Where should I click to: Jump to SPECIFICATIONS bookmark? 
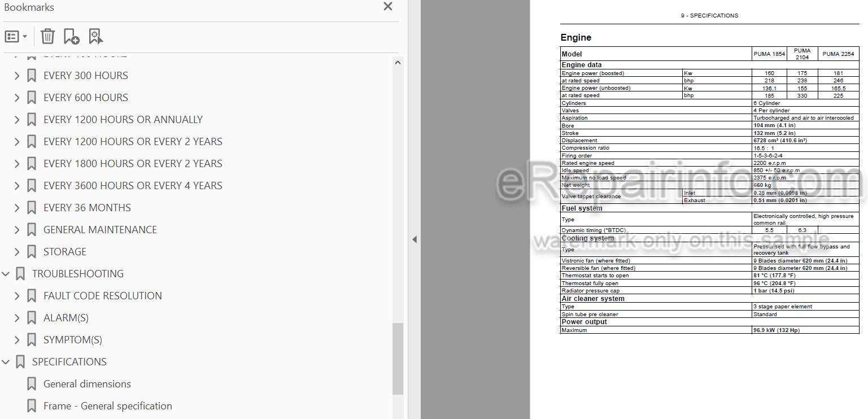[69, 362]
